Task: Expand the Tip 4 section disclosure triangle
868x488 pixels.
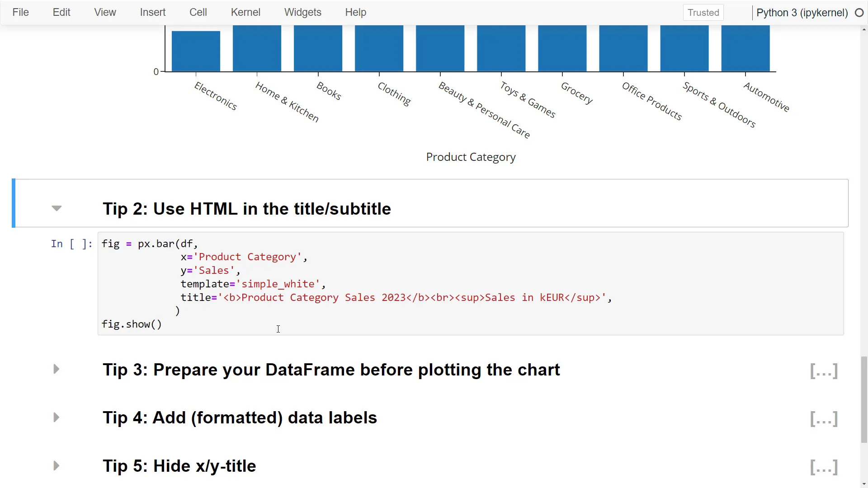Action: click(56, 418)
